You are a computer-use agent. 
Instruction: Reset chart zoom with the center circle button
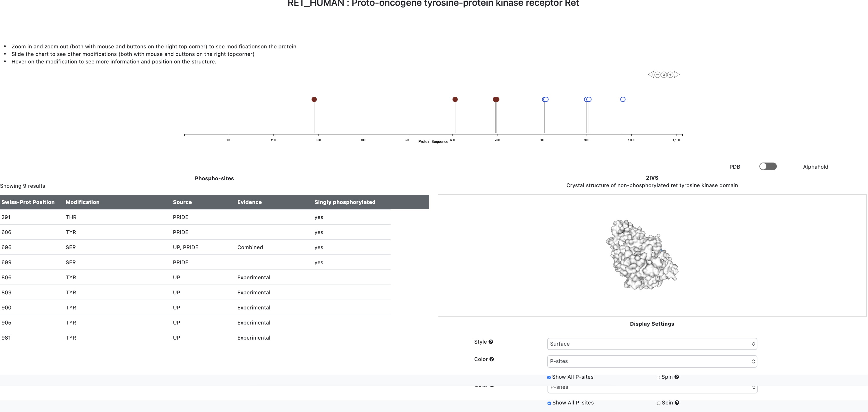[x=664, y=74]
